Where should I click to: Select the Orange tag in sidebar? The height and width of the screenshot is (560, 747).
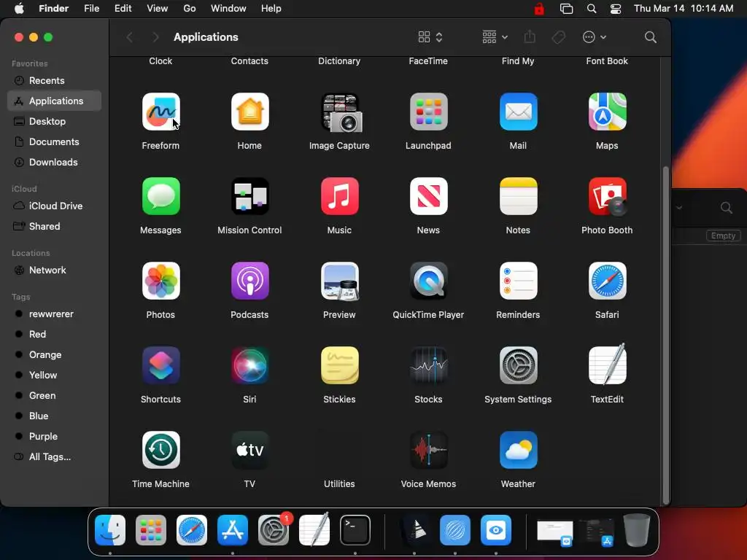54,355
